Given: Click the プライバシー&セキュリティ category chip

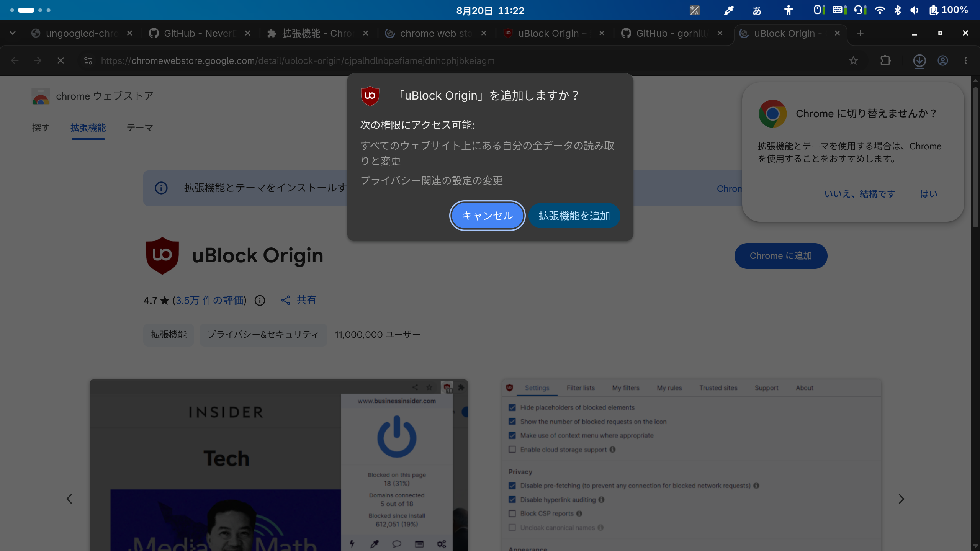Looking at the screenshot, I should click(263, 335).
